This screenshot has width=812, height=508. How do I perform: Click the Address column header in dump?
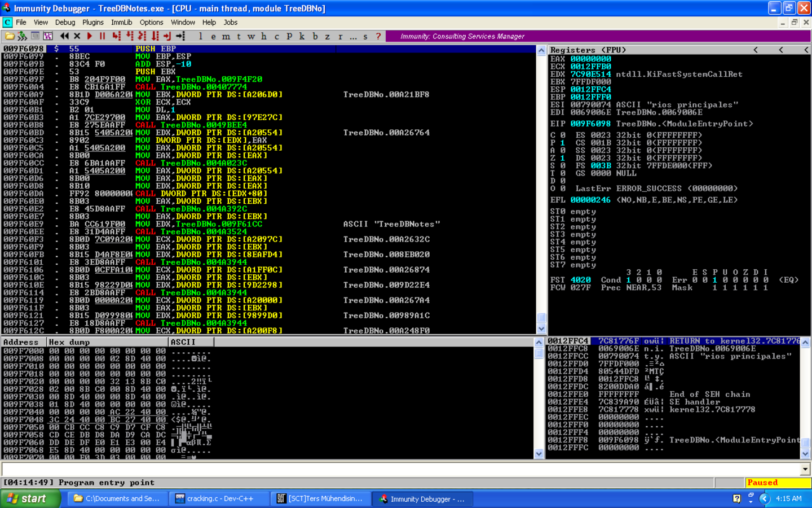24,342
